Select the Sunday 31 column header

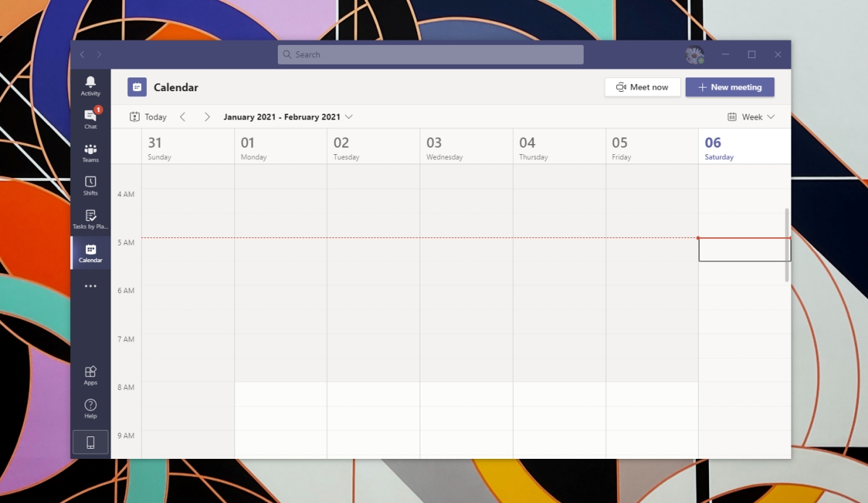188,147
